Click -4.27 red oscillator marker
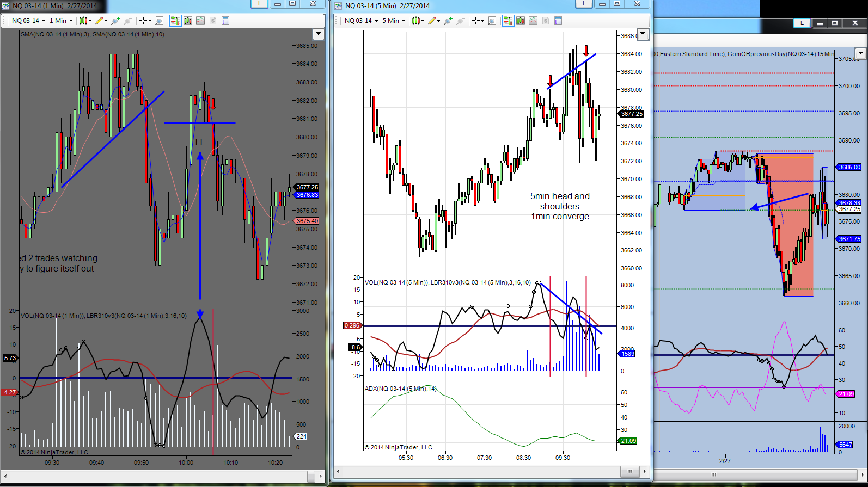The image size is (868, 487). 9,392
